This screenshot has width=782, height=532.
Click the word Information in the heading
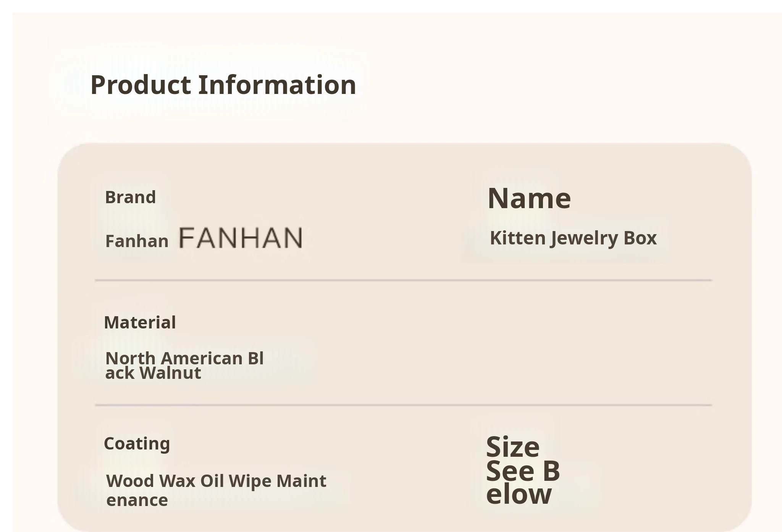[277, 85]
